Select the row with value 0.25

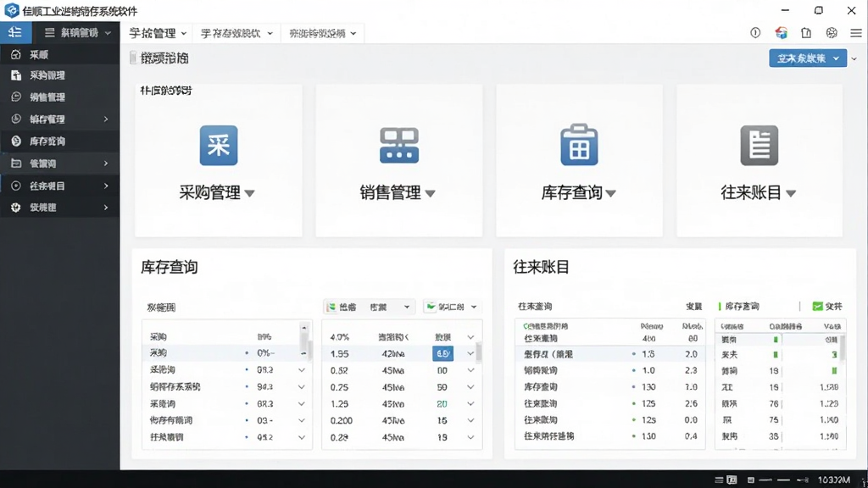[402, 386]
